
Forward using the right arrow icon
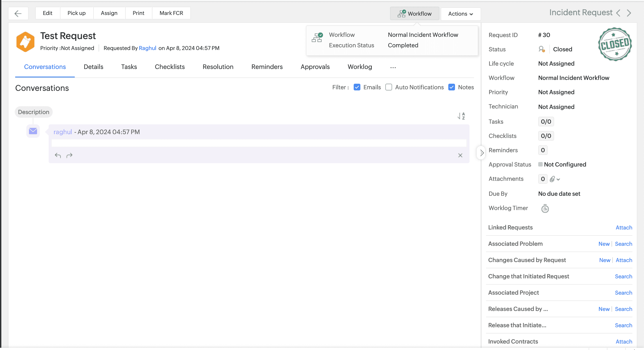tap(69, 155)
